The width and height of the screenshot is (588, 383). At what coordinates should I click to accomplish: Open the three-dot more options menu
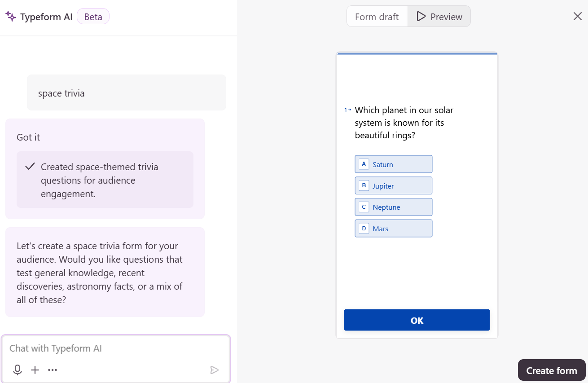point(53,370)
